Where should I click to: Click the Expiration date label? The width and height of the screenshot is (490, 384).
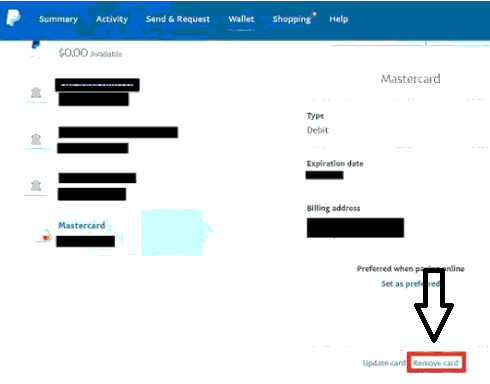335,164
